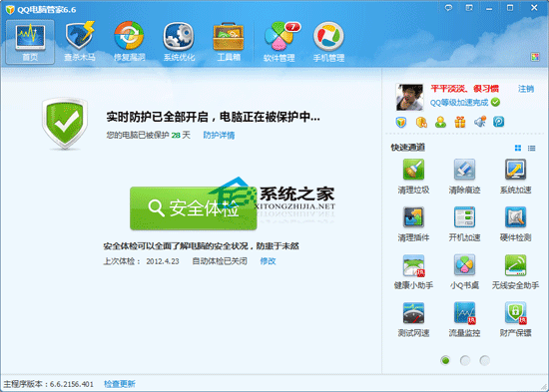The width and height of the screenshot is (549, 392).
Task: Click the user avatar photo
Action: pos(409,97)
